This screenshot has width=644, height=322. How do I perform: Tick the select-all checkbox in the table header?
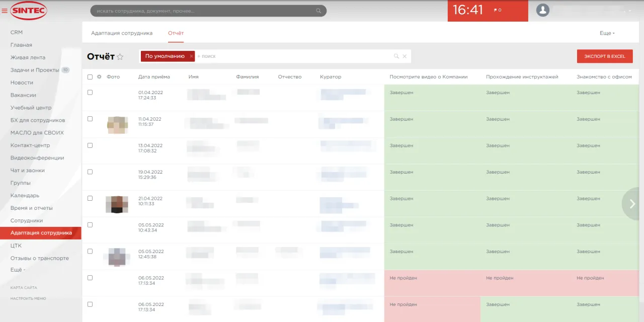pyautogui.click(x=90, y=77)
